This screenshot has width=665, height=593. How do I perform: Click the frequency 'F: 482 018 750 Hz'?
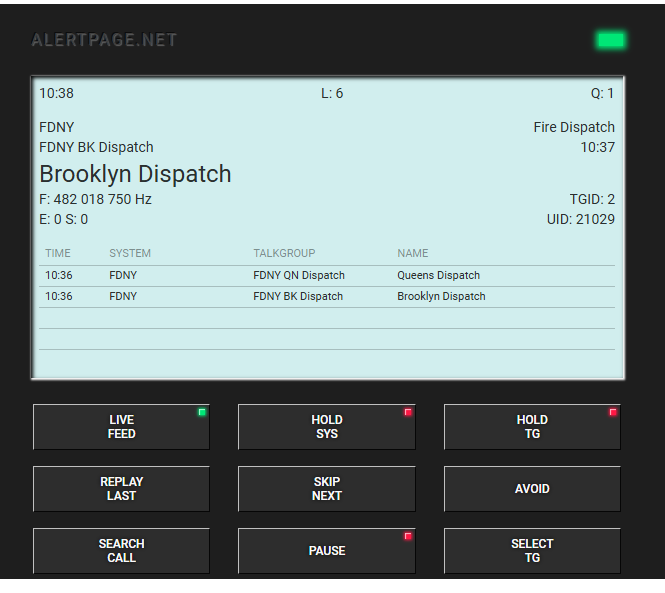(95, 199)
